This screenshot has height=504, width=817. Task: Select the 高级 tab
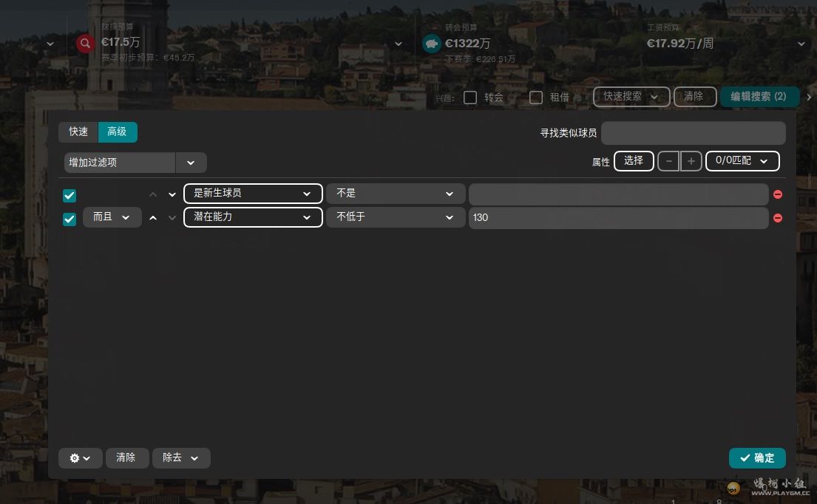(x=118, y=132)
